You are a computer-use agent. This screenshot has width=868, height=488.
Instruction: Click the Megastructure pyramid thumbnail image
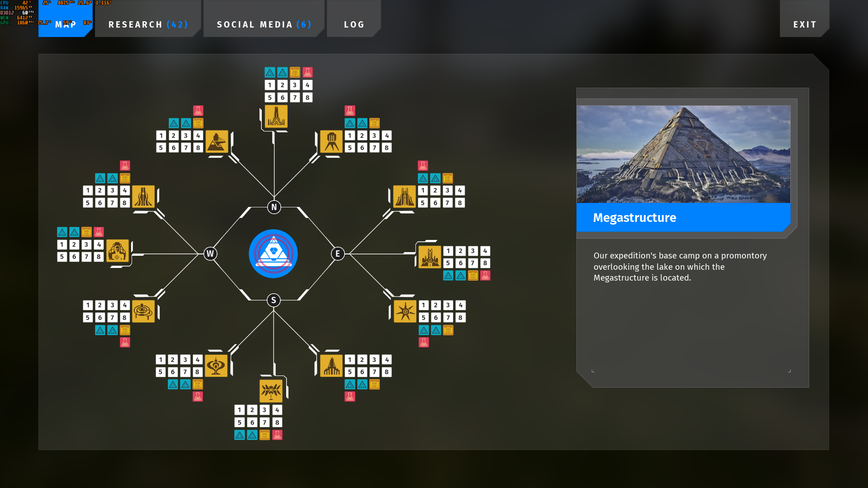(x=683, y=154)
